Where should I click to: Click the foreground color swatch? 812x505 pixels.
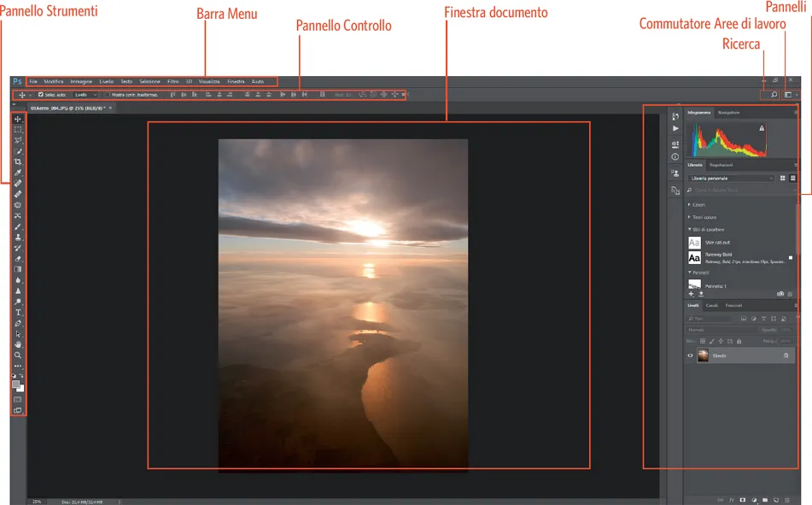(16, 385)
